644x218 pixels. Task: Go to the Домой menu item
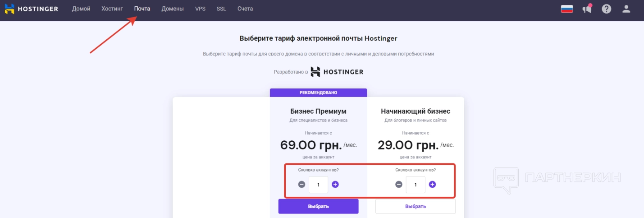click(81, 9)
